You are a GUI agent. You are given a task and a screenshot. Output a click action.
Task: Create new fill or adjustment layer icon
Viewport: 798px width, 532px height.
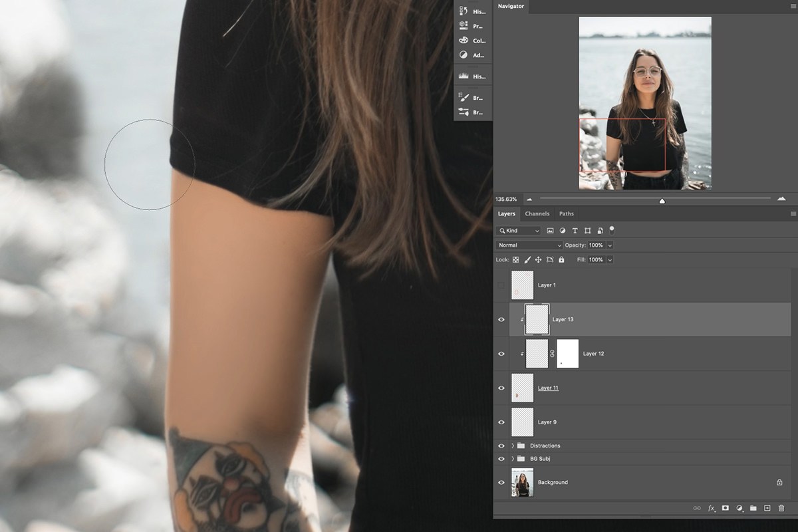[739, 508]
